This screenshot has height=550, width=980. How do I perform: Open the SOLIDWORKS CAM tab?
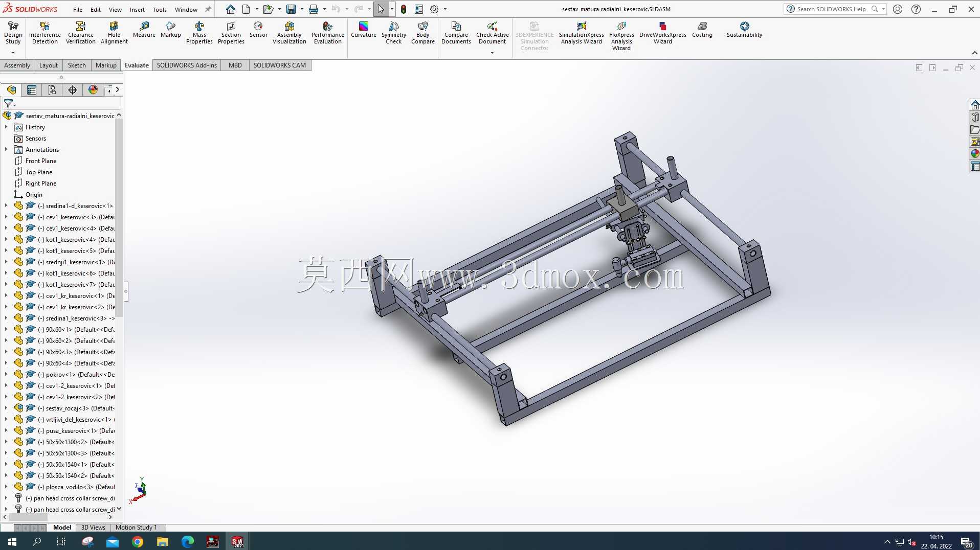pyautogui.click(x=280, y=65)
